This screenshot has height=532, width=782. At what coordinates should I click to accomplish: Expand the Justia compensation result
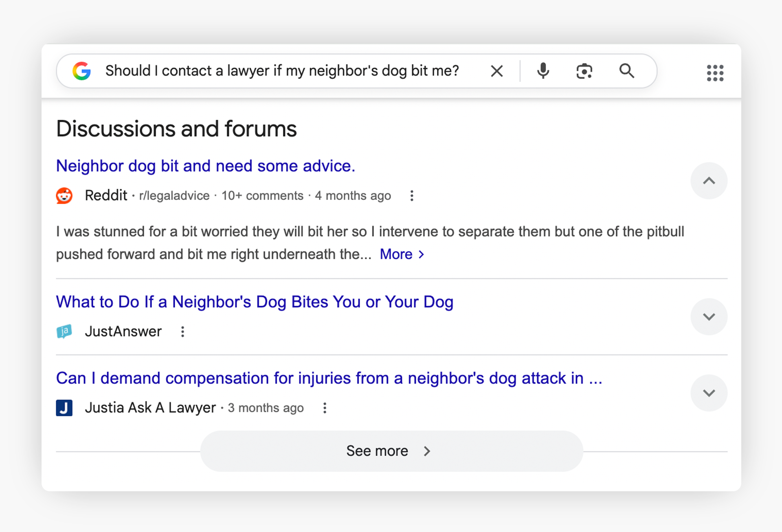pyautogui.click(x=709, y=393)
